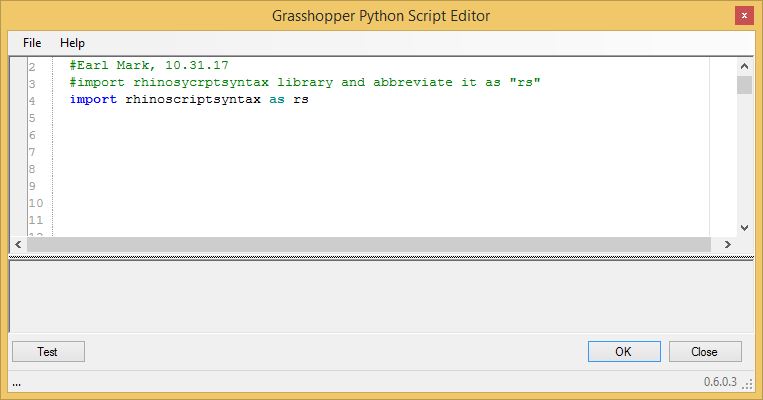Click the status bar ellipsis text
The width and height of the screenshot is (763, 400).
point(17,384)
